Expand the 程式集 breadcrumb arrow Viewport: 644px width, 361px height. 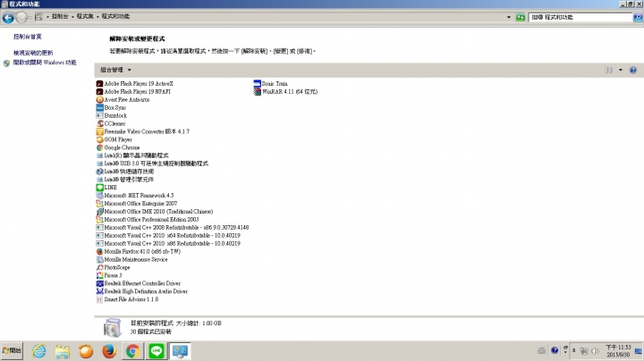click(x=97, y=17)
